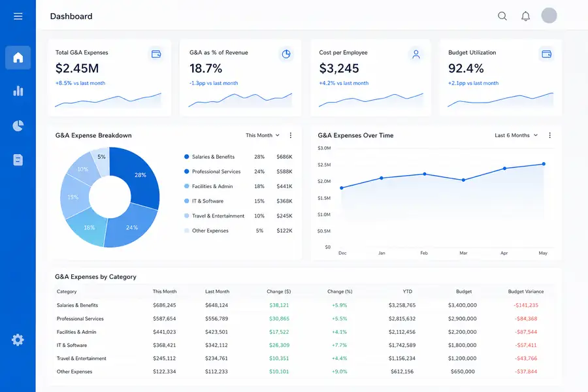Sort by YTD column header
This screenshot has height=392, width=588.
[408, 291]
